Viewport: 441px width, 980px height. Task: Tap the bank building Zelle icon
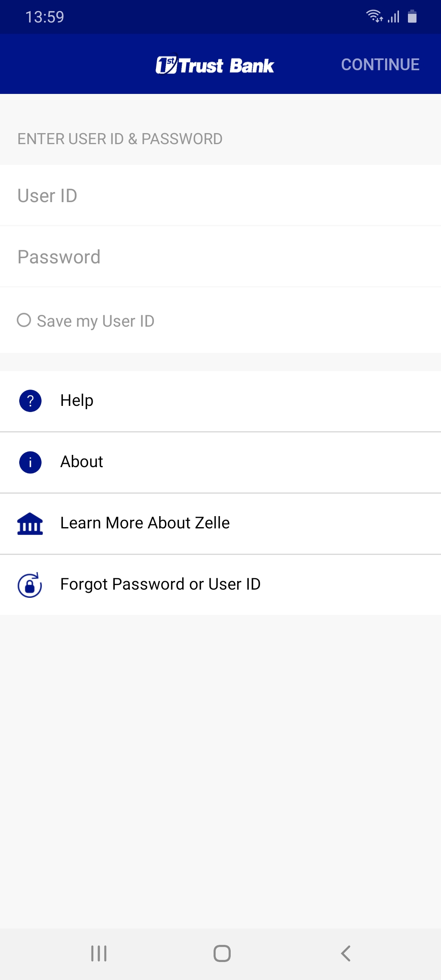click(x=30, y=523)
